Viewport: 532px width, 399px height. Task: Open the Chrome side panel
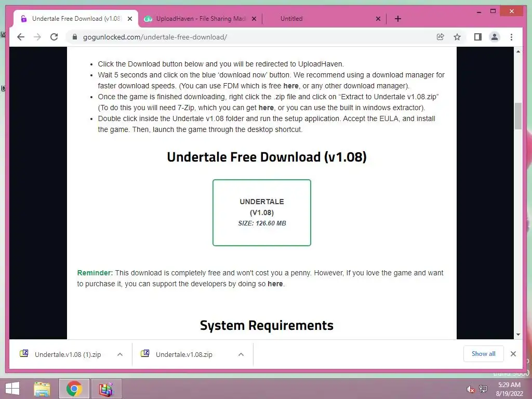coord(478,37)
